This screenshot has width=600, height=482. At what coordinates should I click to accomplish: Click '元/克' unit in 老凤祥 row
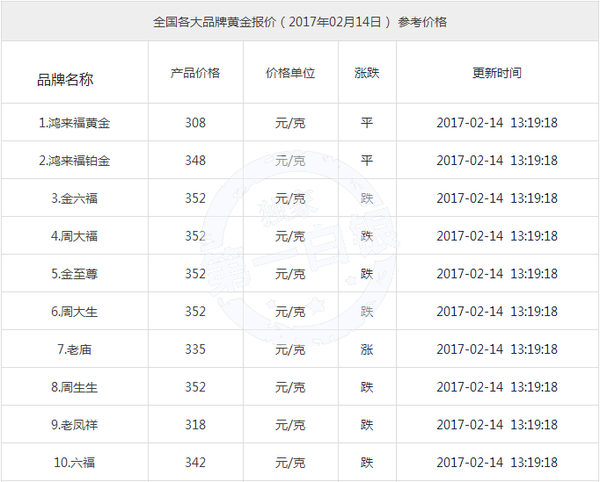[290, 425]
